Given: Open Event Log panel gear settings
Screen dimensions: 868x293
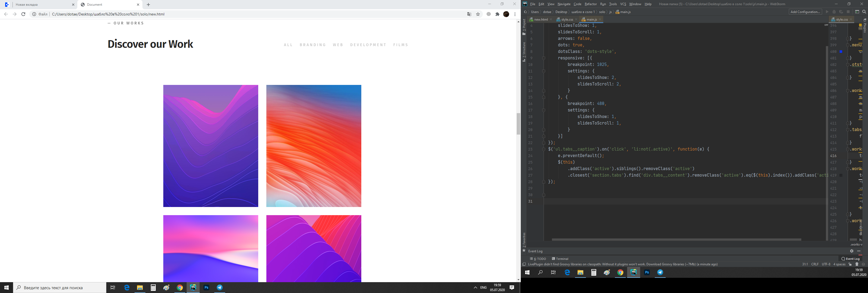Looking at the screenshot, I should point(851,251).
